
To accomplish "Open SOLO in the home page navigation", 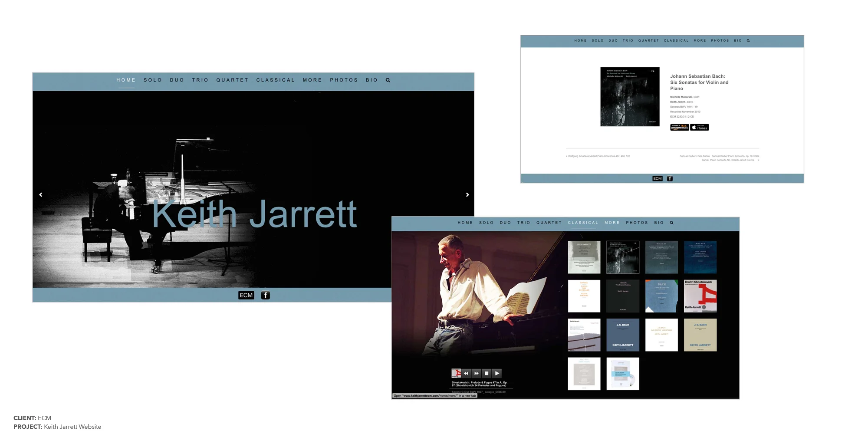I will pos(153,80).
